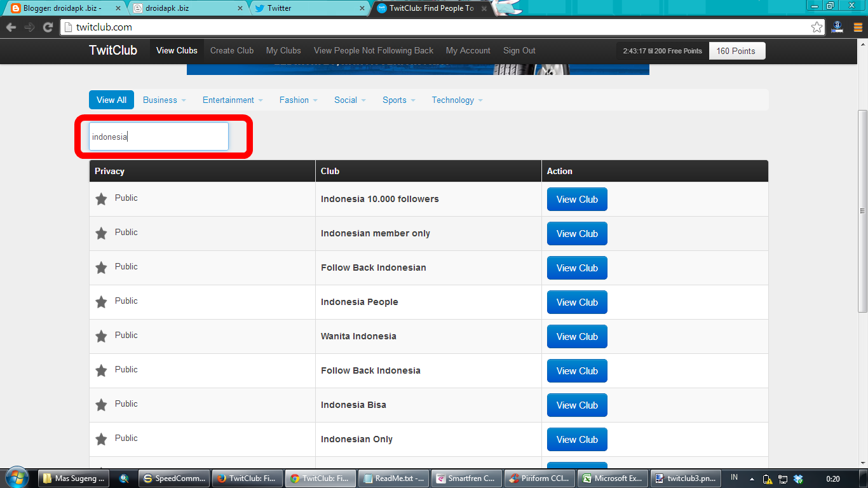Click star icon for Indonesian Only row

[x=101, y=439]
